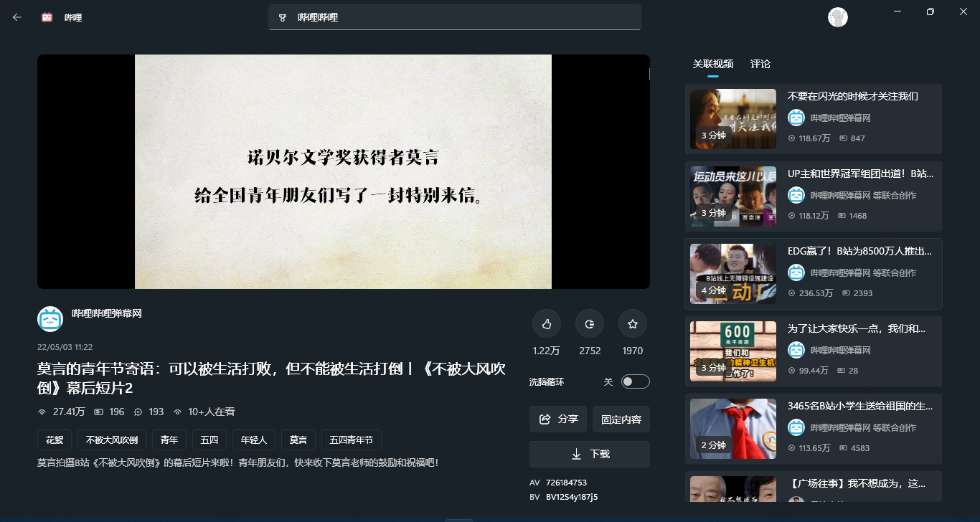Switch to the 评论 tab
The height and width of the screenshot is (522, 980).
click(x=760, y=64)
